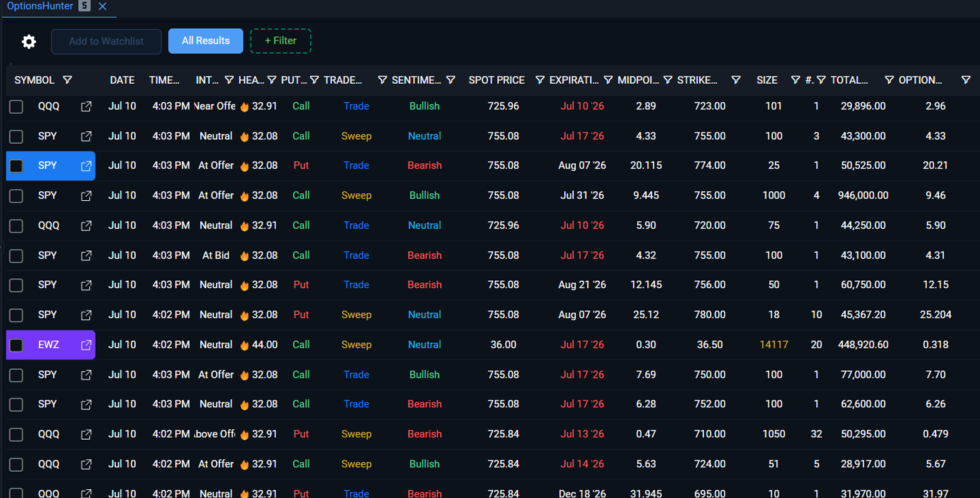This screenshot has height=498, width=980.
Task: Open external link for highlighted SPY 774.00 row
Action: (x=86, y=166)
